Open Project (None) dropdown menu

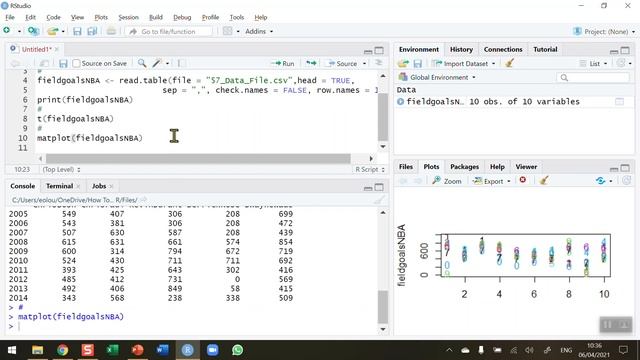click(604, 31)
